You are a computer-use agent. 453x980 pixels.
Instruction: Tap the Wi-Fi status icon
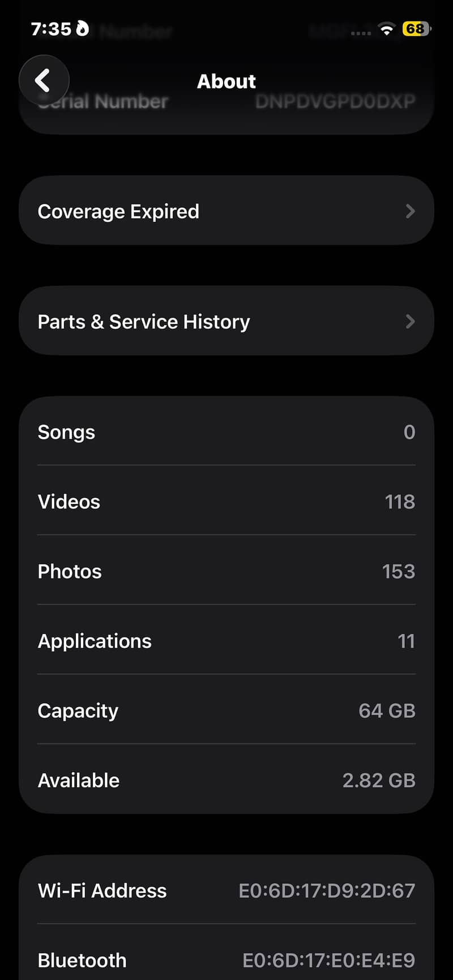[x=387, y=29]
